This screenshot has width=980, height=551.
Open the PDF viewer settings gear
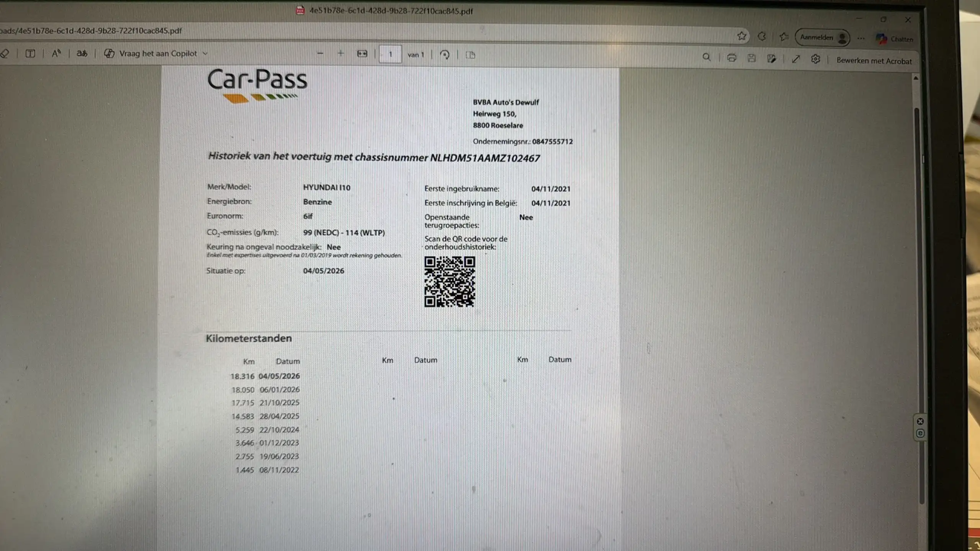[815, 59]
